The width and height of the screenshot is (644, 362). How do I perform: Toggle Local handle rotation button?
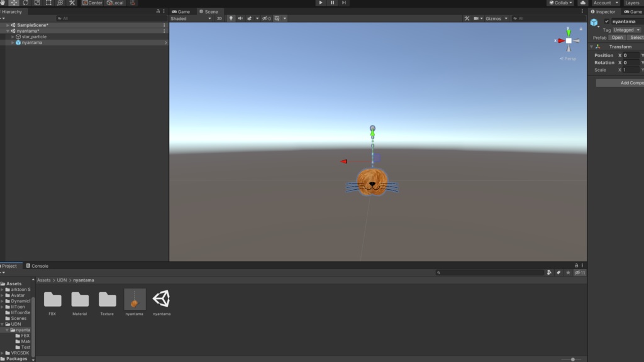click(116, 3)
